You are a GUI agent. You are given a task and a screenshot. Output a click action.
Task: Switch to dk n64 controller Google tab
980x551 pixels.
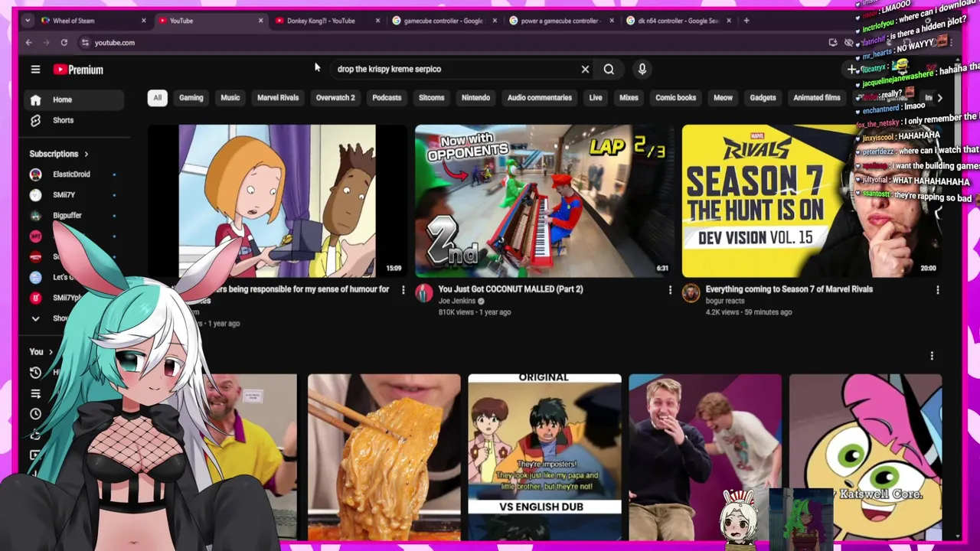[678, 21]
